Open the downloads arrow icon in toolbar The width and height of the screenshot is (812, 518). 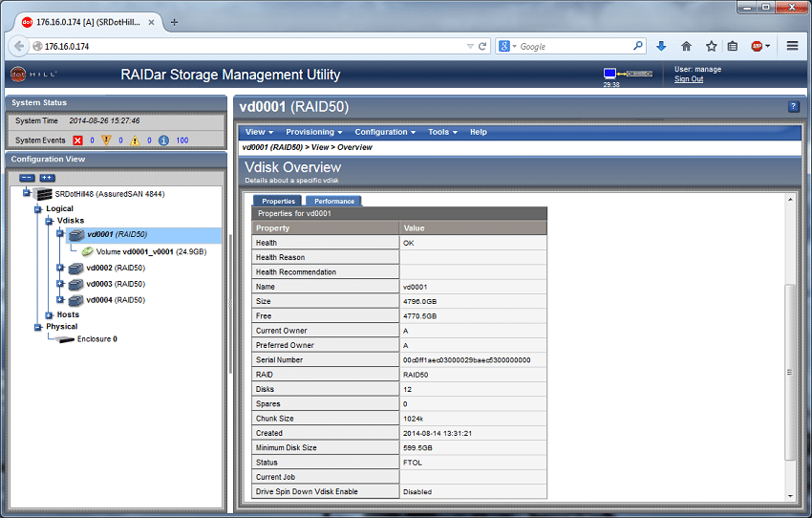661,46
